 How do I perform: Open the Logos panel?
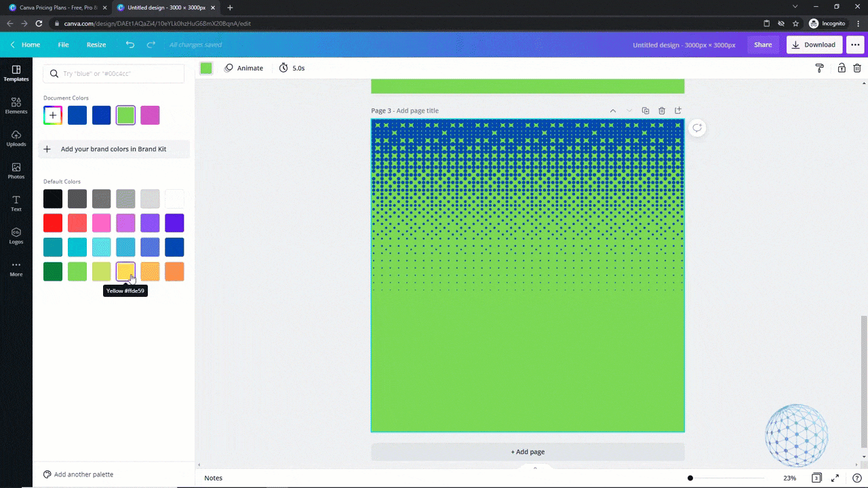click(16, 237)
